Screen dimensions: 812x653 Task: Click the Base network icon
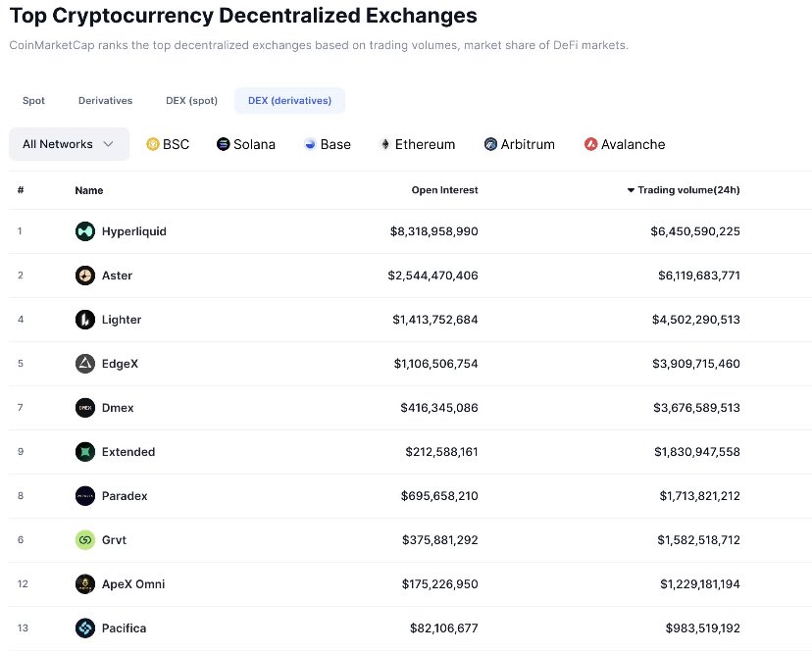click(310, 144)
